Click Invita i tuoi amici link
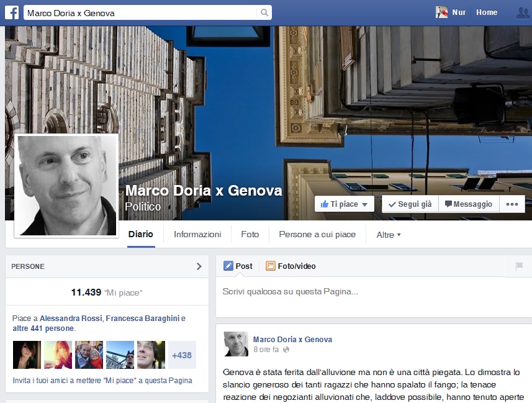The image size is (532, 403). click(102, 381)
